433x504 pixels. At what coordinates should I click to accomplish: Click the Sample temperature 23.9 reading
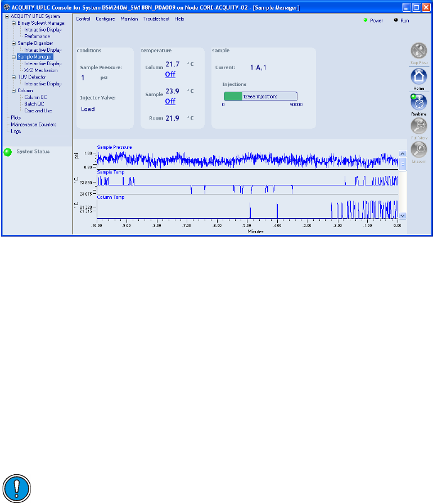click(x=173, y=91)
